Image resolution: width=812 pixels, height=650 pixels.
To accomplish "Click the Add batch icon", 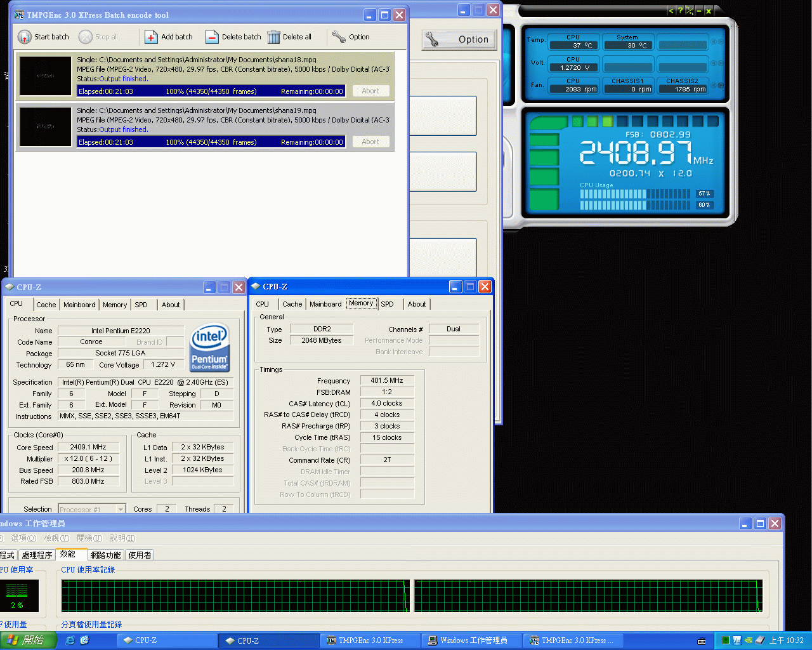I will coord(151,37).
